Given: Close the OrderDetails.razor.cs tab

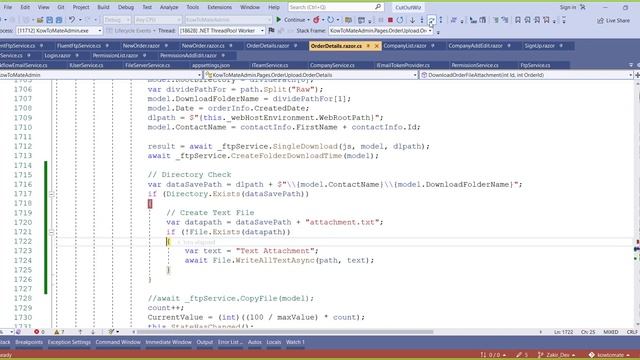Looking at the screenshot, I should click(377, 46).
